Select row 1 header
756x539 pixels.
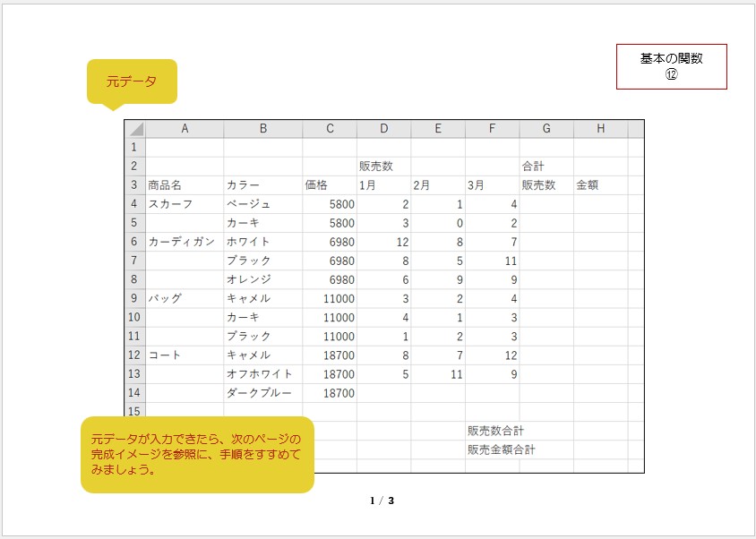point(135,148)
